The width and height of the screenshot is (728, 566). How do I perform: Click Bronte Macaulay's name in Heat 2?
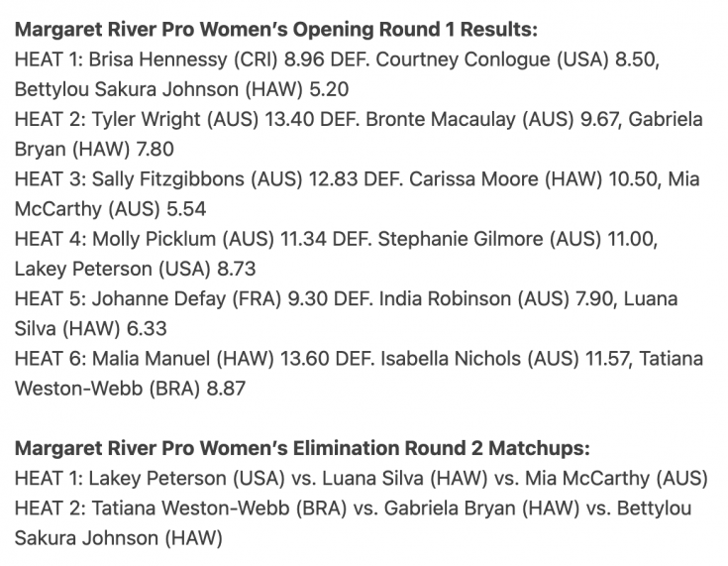[441, 119]
